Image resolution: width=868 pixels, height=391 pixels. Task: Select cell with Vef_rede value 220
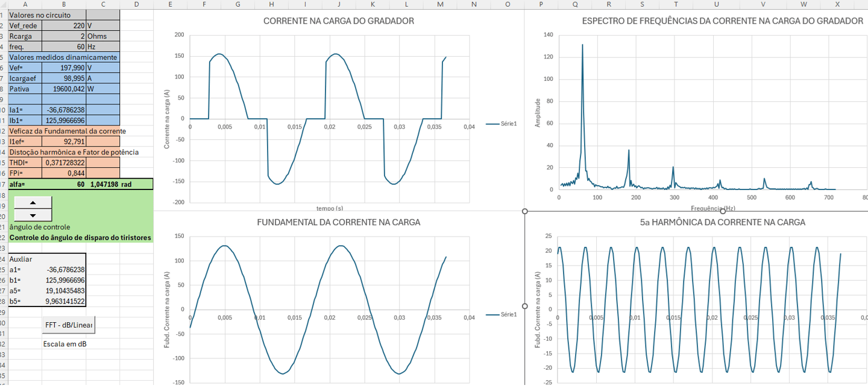(x=64, y=25)
